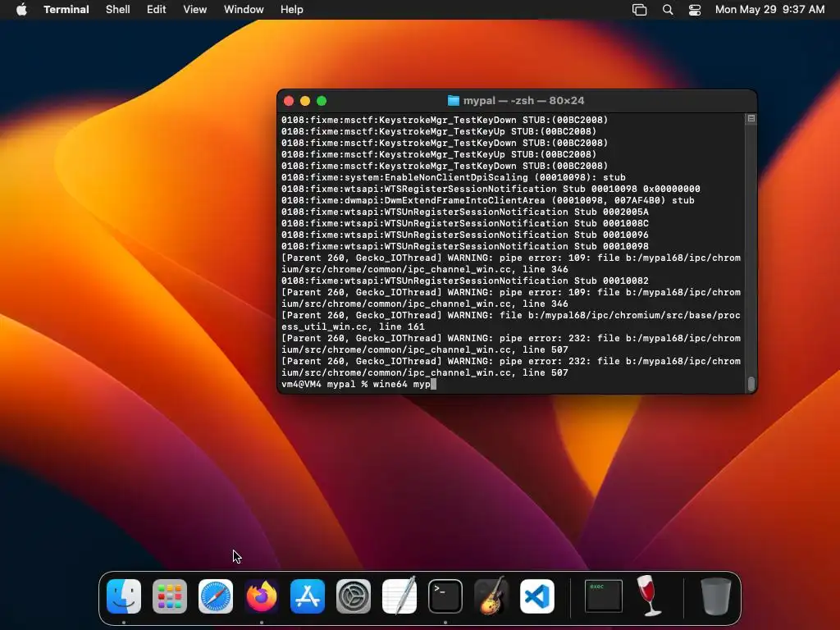The width and height of the screenshot is (840, 630).
Task: Open Finder from the Dock
Action: tap(124, 596)
